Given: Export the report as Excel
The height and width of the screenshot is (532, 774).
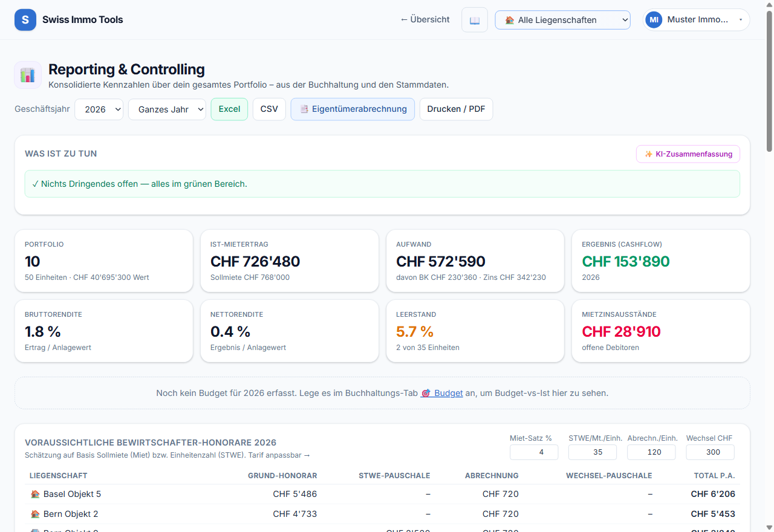Looking at the screenshot, I should [x=229, y=109].
